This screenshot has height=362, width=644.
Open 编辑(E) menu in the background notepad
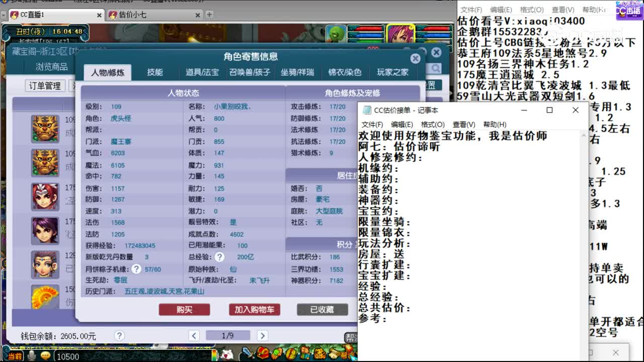click(x=501, y=10)
